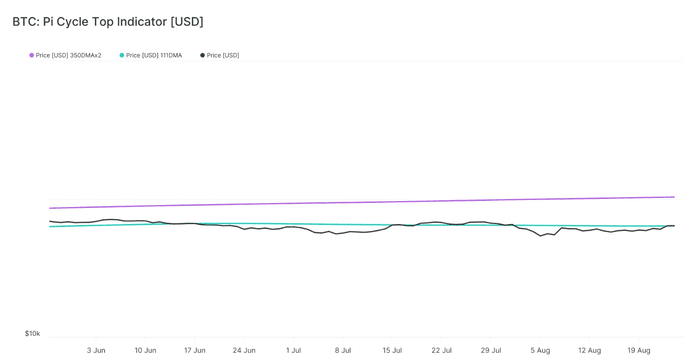Select the 3 Jun date tick
The width and height of the screenshot is (700, 360).
(x=96, y=351)
